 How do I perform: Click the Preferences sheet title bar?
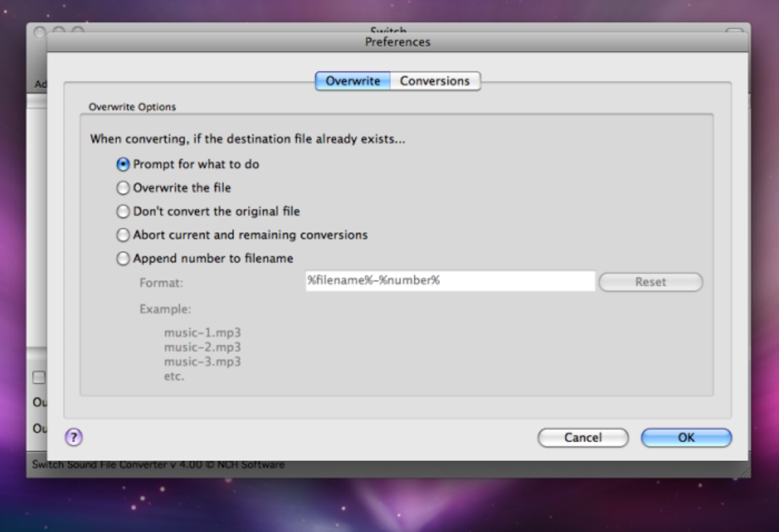coord(397,42)
